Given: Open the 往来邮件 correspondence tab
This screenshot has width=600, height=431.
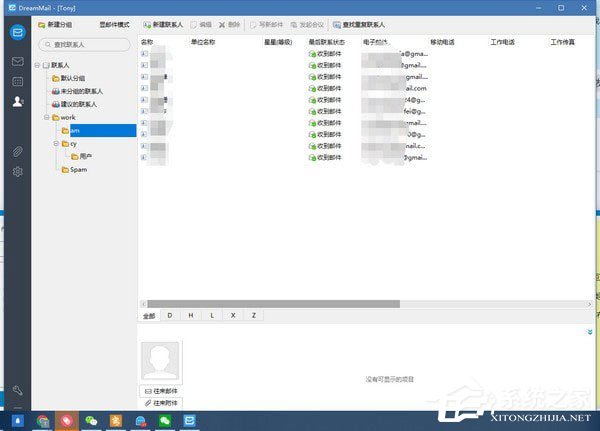Looking at the screenshot, I should (161, 391).
